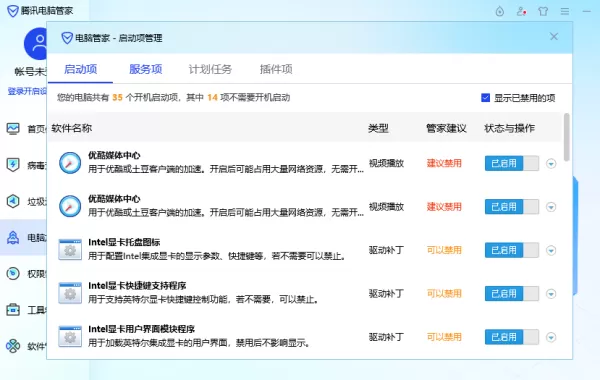Click the app icon of Intel显卡用户界面模块程序
Image resolution: width=600 pixels, height=380 pixels.
tap(70, 336)
